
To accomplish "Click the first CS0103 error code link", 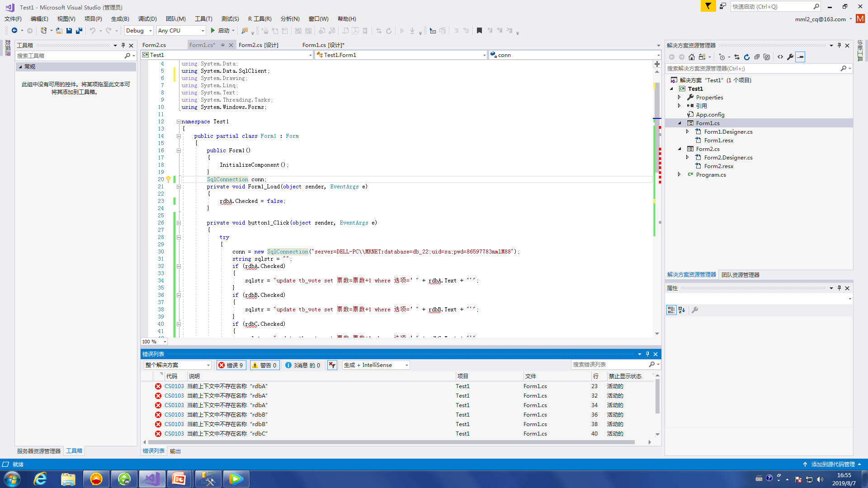I will [x=174, y=386].
